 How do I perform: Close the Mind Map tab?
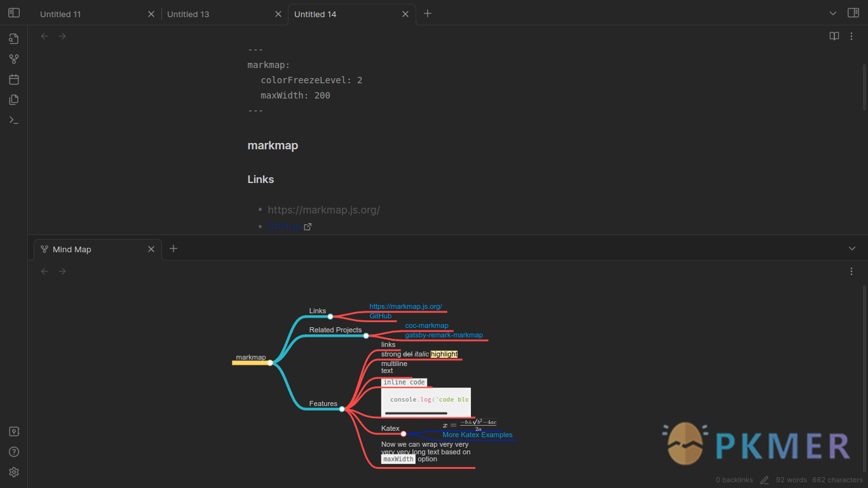pyautogui.click(x=151, y=249)
